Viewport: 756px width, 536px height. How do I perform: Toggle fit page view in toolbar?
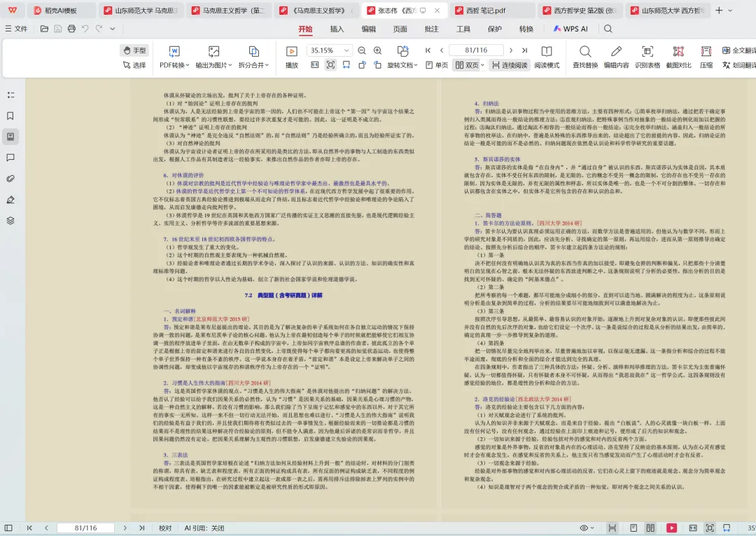point(330,64)
